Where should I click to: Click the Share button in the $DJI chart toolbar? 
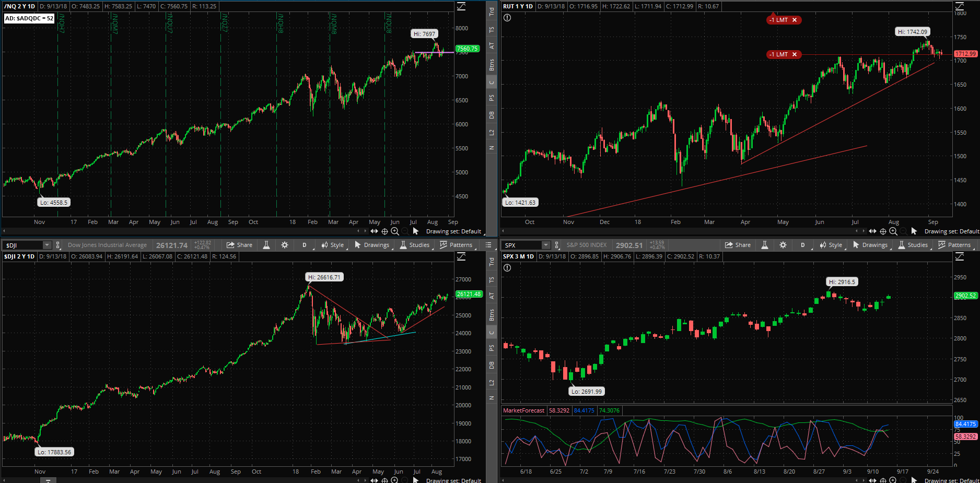pos(239,245)
